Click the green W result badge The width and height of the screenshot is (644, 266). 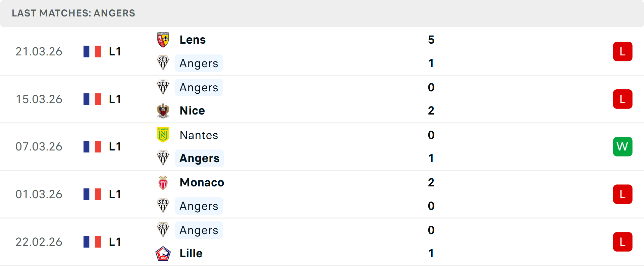623,147
